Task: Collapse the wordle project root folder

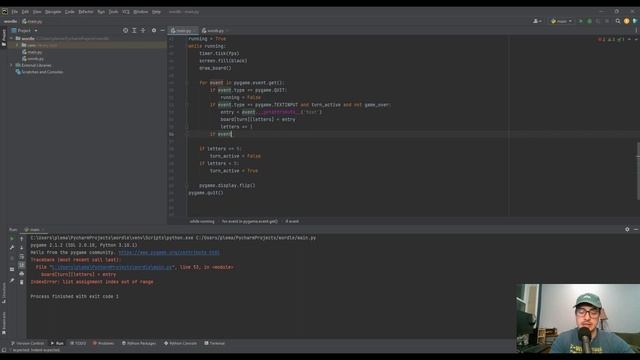Action: coord(11,38)
